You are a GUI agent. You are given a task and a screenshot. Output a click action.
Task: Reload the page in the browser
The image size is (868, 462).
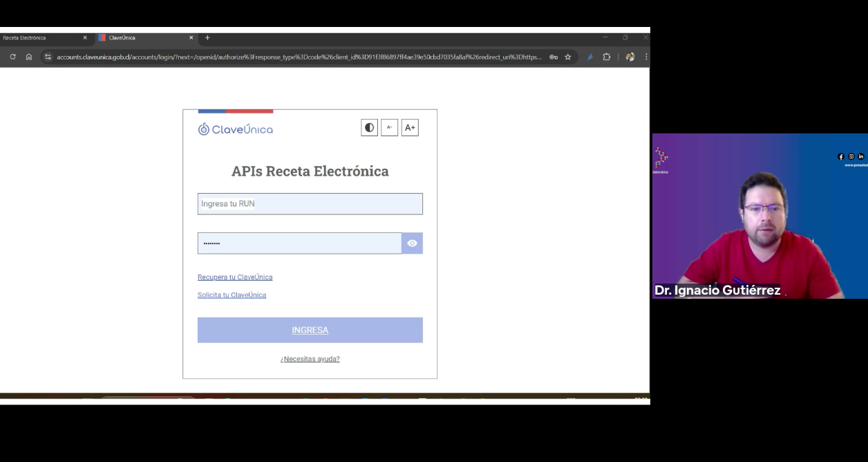click(x=12, y=57)
